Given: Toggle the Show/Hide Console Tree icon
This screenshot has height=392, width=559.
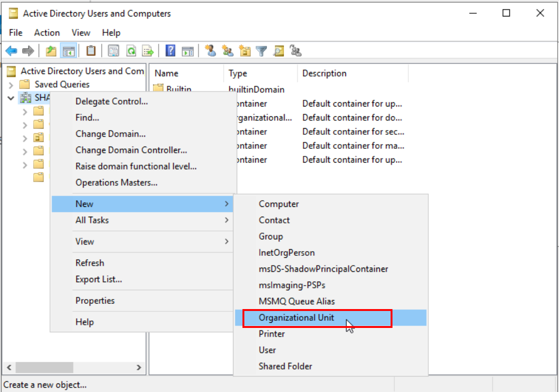Looking at the screenshot, I should [x=69, y=51].
